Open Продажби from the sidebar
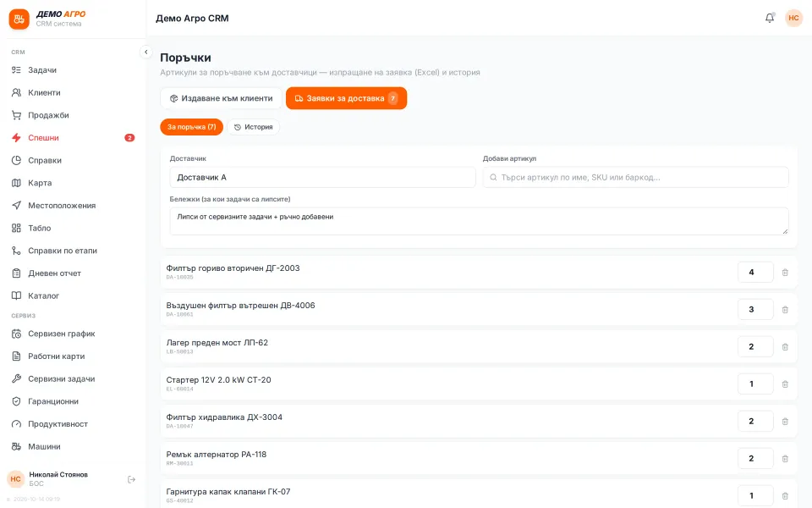This screenshot has width=812, height=508. [x=73, y=115]
